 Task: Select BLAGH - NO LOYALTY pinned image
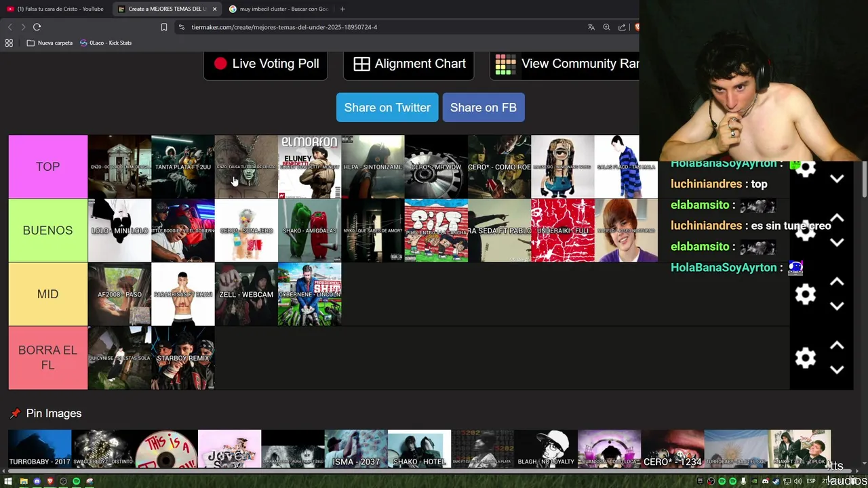point(546,449)
